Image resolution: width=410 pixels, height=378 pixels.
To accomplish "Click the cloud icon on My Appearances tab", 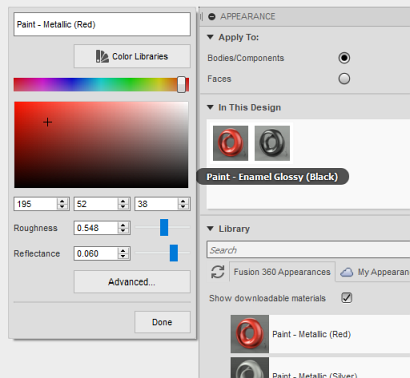I will [x=347, y=272].
